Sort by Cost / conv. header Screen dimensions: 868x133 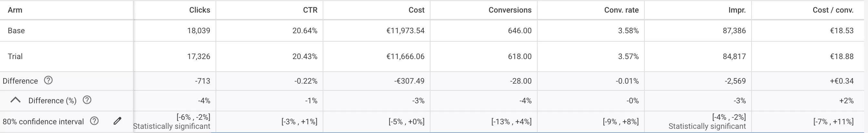(833, 10)
